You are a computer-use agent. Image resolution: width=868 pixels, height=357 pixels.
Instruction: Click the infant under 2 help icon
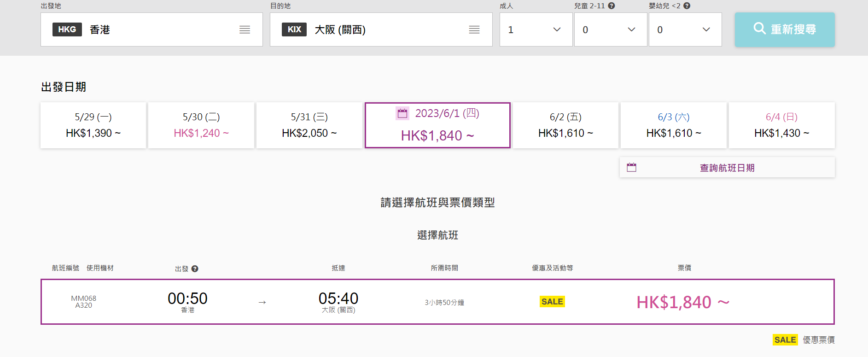click(x=687, y=6)
